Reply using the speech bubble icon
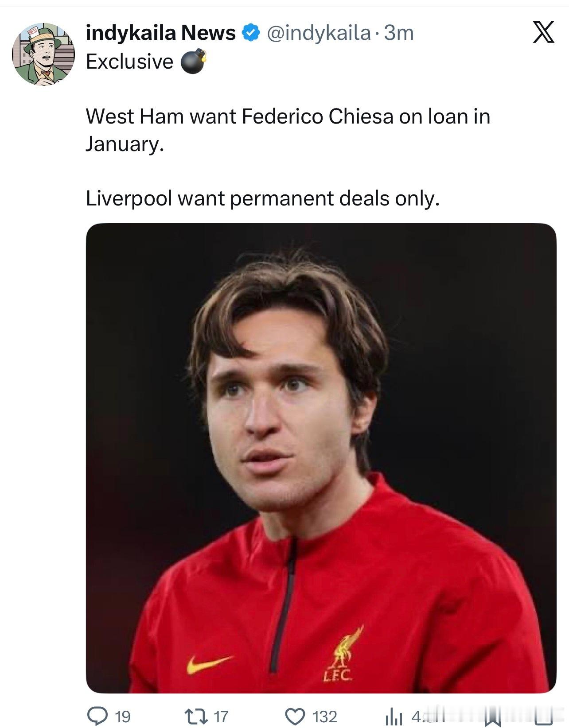Image resolution: width=569 pixels, height=728 pixels. 96,716
